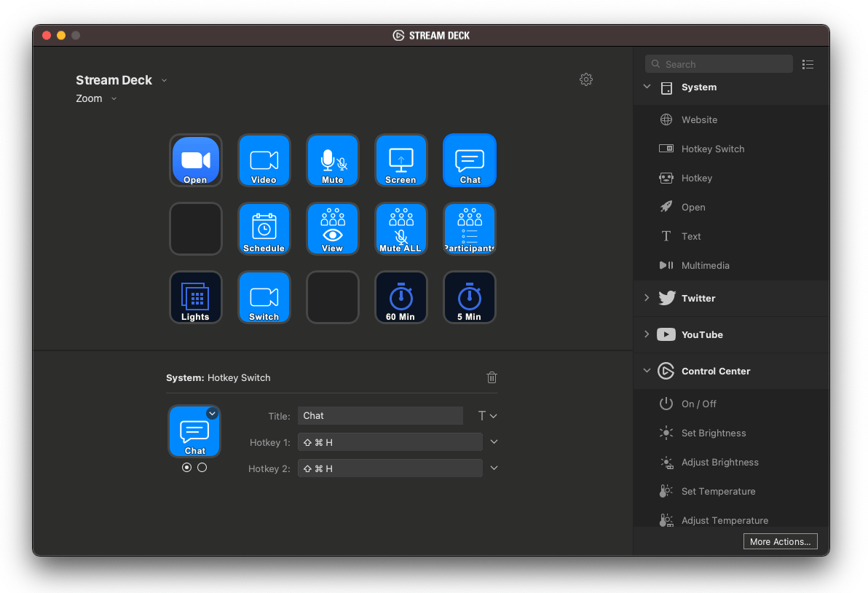868x593 pixels.
Task: Open the Hotkey 1 dropdown arrow
Action: pyautogui.click(x=494, y=441)
